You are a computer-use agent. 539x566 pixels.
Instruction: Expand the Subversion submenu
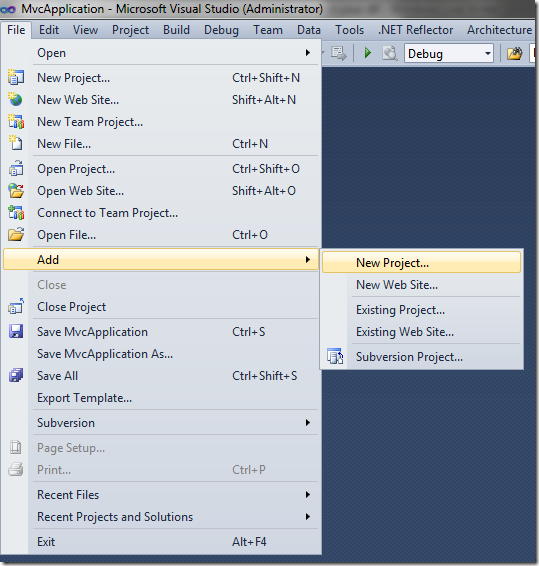point(308,423)
